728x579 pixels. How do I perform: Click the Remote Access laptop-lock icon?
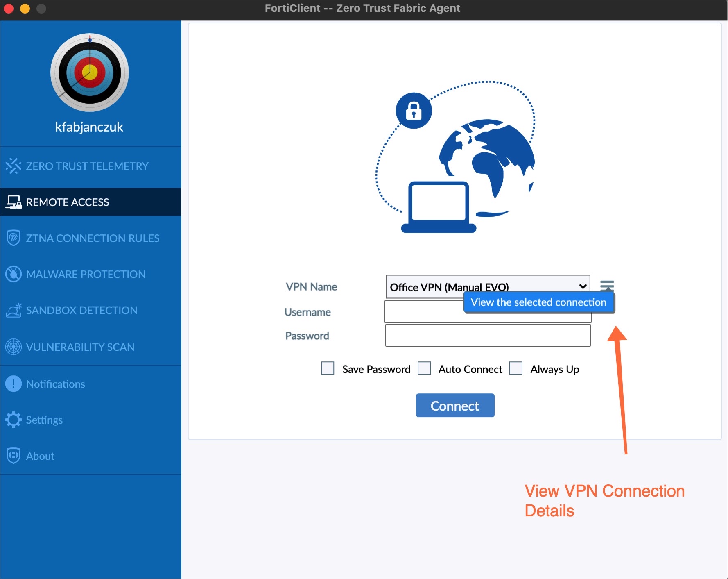tap(14, 202)
